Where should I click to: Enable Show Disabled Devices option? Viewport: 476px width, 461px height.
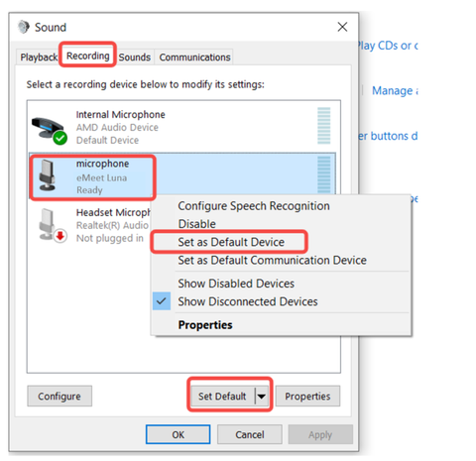click(x=236, y=284)
